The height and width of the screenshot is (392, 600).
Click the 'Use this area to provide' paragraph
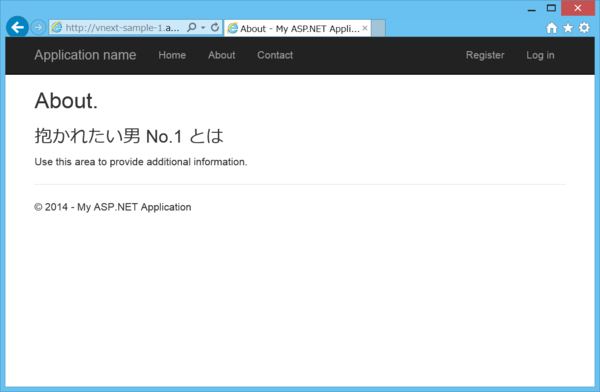point(141,162)
